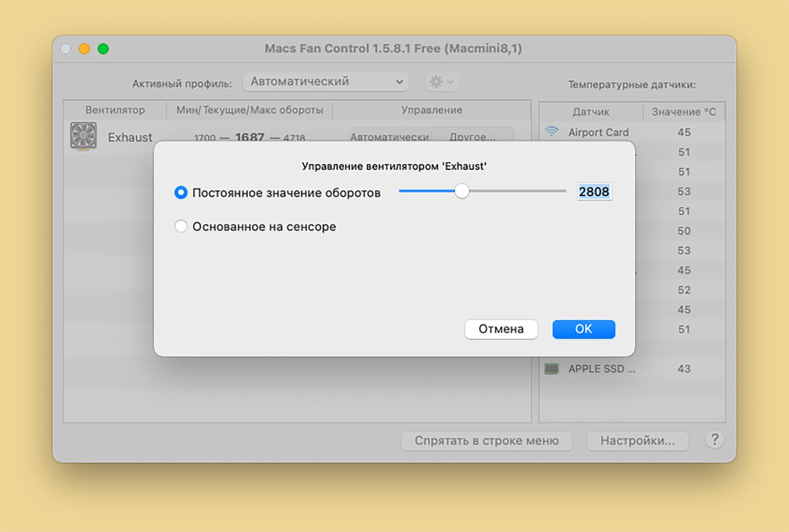The height and width of the screenshot is (532, 789).
Task: Click the Airport Card Wi-Fi icon
Action: click(551, 132)
